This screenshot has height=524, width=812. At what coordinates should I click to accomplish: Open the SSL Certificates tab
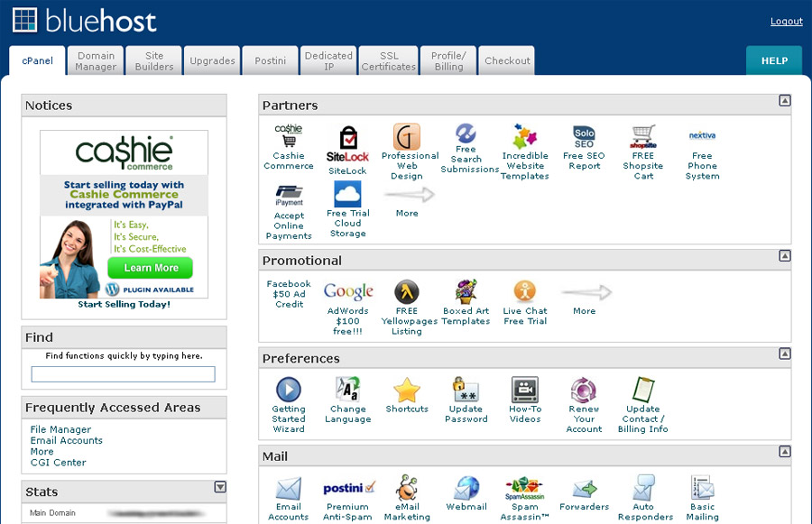[388, 60]
